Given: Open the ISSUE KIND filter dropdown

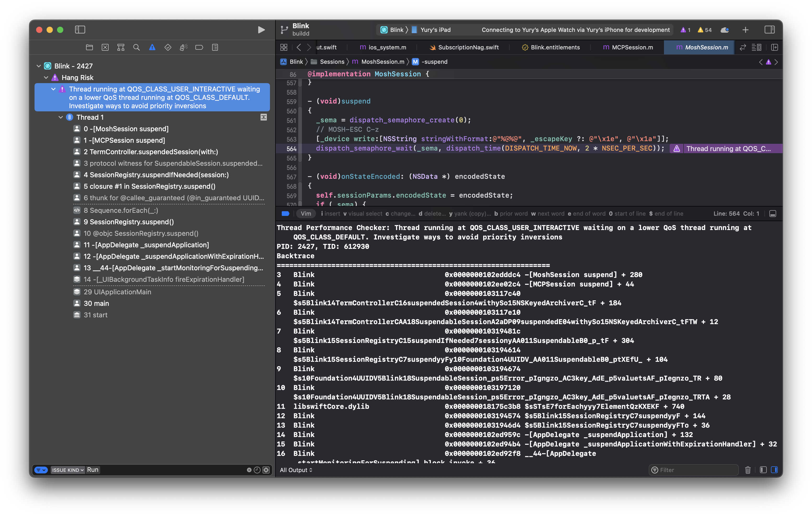Looking at the screenshot, I should pos(67,470).
